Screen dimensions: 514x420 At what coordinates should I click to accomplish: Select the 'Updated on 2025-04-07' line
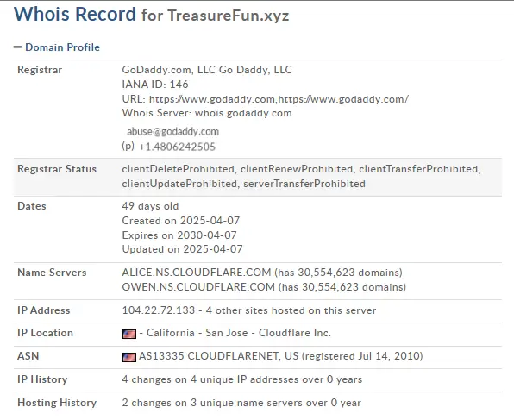(x=182, y=249)
